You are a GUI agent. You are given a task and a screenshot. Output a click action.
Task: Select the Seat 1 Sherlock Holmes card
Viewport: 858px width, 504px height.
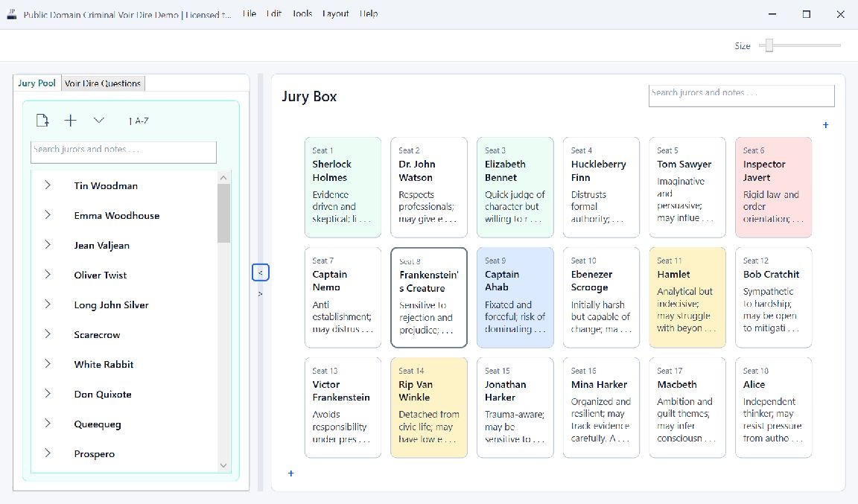[x=343, y=187]
